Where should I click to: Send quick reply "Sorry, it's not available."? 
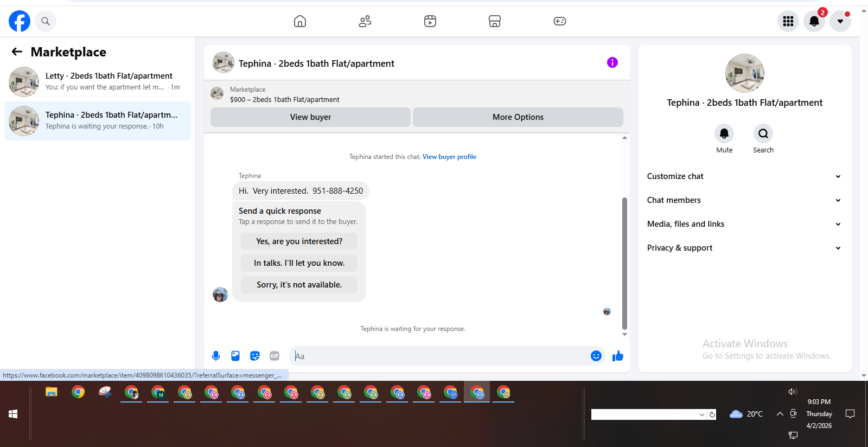click(299, 285)
